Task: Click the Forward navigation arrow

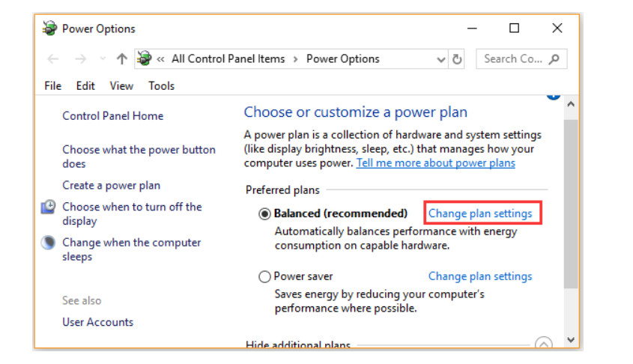Action: (x=81, y=59)
